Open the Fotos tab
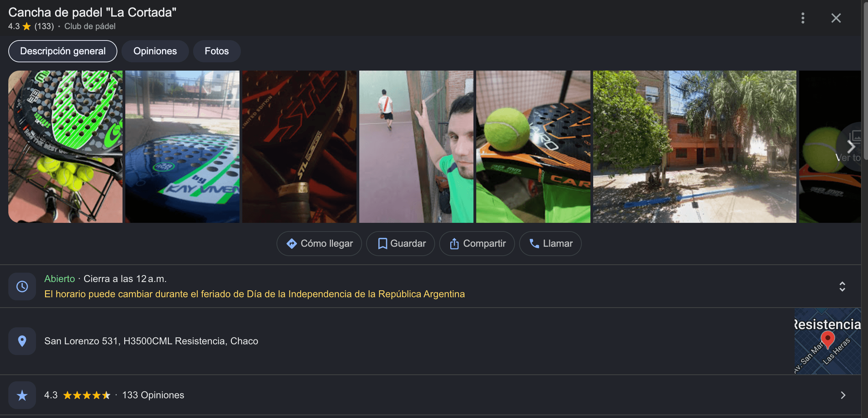The width and height of the screenshot is (868, 418). click(217, 51)
